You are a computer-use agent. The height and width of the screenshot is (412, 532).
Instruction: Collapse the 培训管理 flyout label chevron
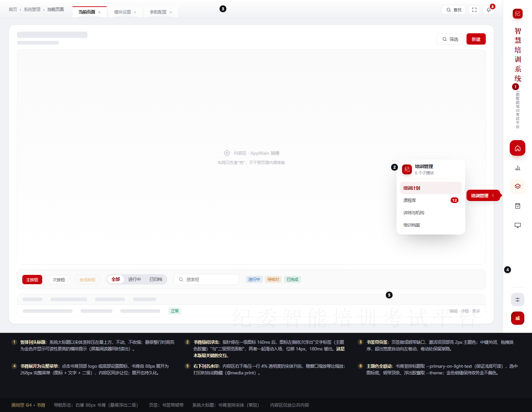point(493,195)
